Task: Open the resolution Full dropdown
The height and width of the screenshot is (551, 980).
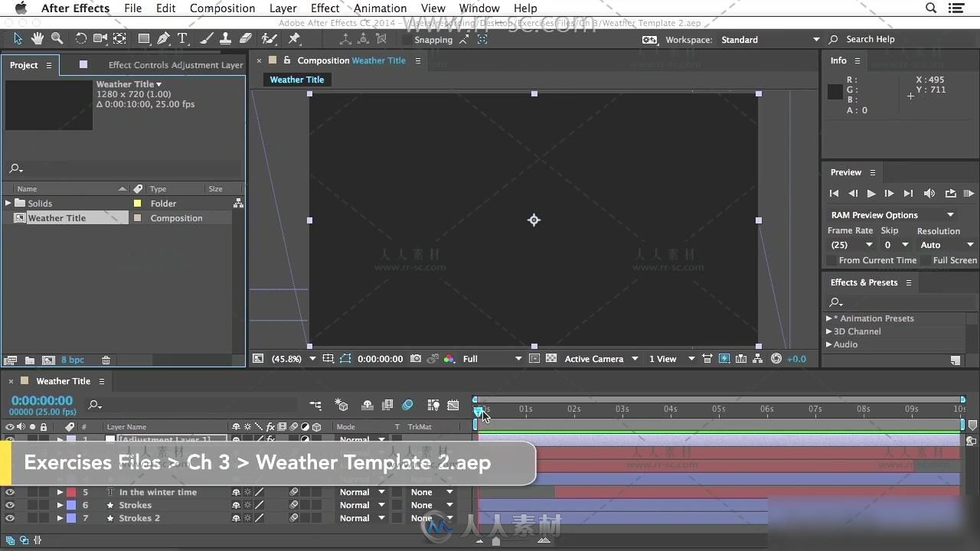Action: tap(493, 358)
